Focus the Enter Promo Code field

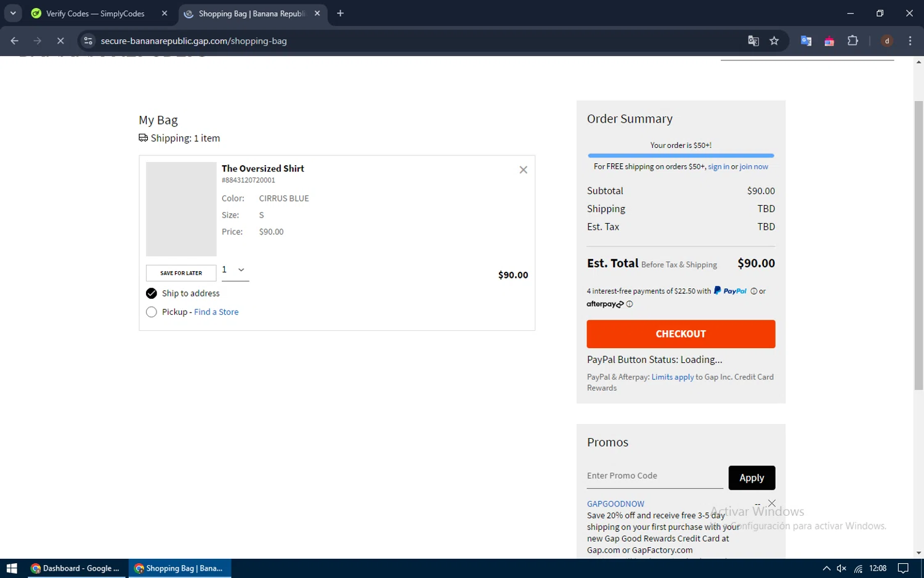655,476
